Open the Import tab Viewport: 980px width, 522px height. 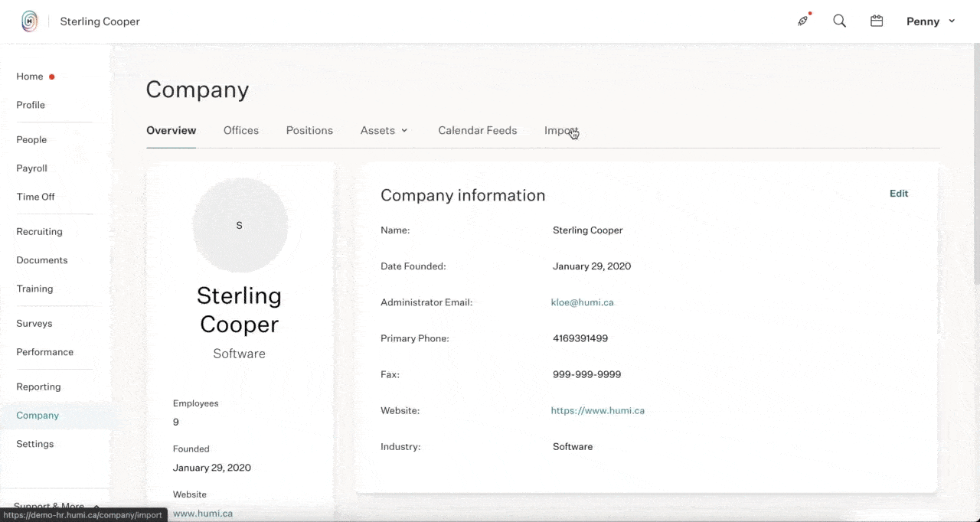click(560, 130)
